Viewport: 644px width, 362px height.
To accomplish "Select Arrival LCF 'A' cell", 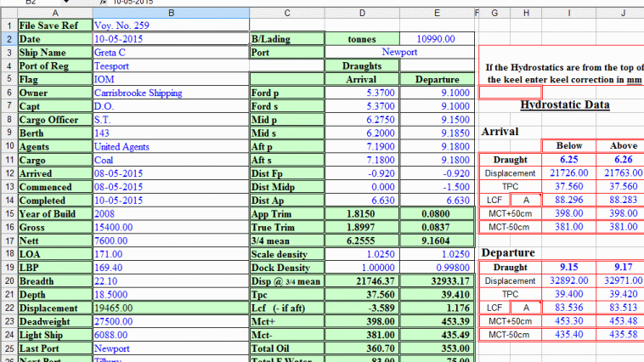I will pyautogui.click(x=525, y=200).
